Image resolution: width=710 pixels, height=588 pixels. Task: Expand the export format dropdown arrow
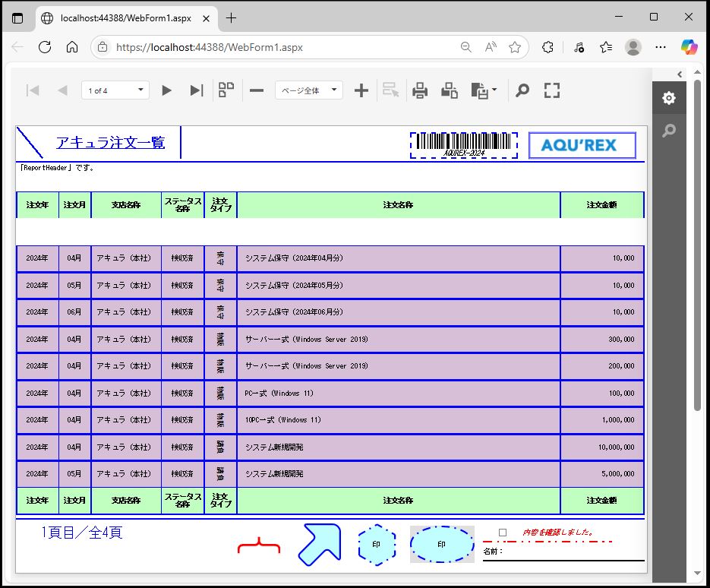[x=495, y=90]
